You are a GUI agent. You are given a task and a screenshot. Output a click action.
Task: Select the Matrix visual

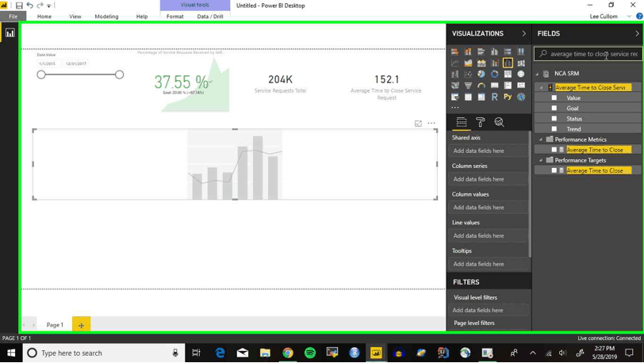point(481,97)
